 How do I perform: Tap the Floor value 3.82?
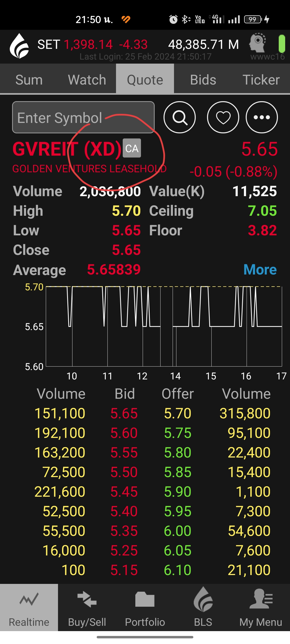tap(262, 230)
